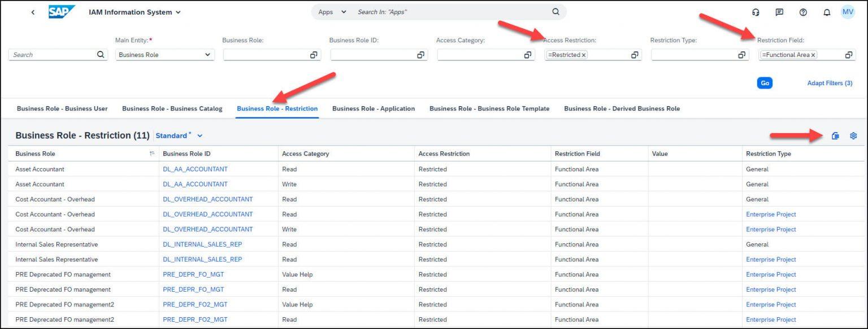Open the feedback chat icon
868x329 pixels.
coord(779,12)
